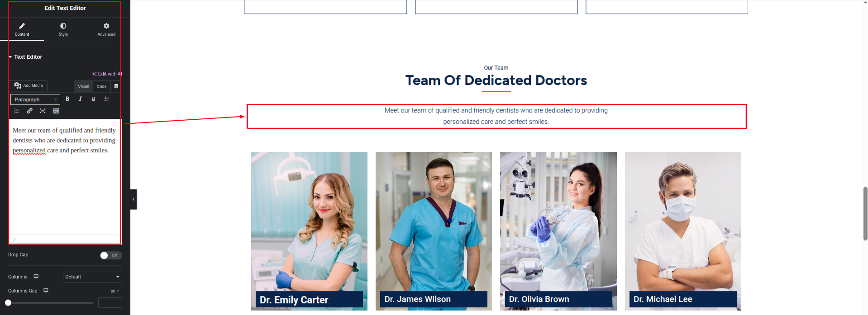Insert a bulleted list
868x315 pixels.
[x=107, y=99]
